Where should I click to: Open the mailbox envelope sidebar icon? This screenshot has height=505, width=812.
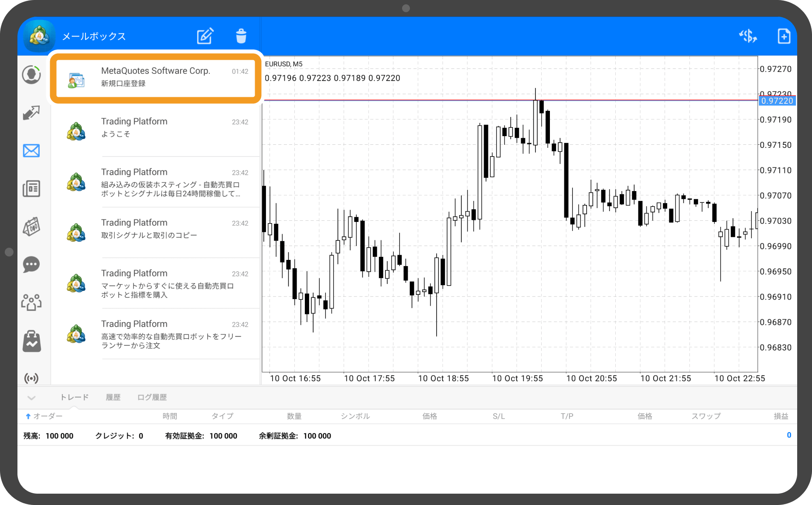click(x=31, y=151)
